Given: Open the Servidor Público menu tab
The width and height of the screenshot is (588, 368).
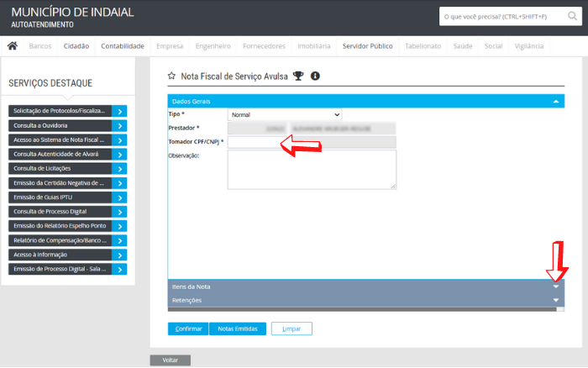Looking at the screenshot, I should coord(367,46).
